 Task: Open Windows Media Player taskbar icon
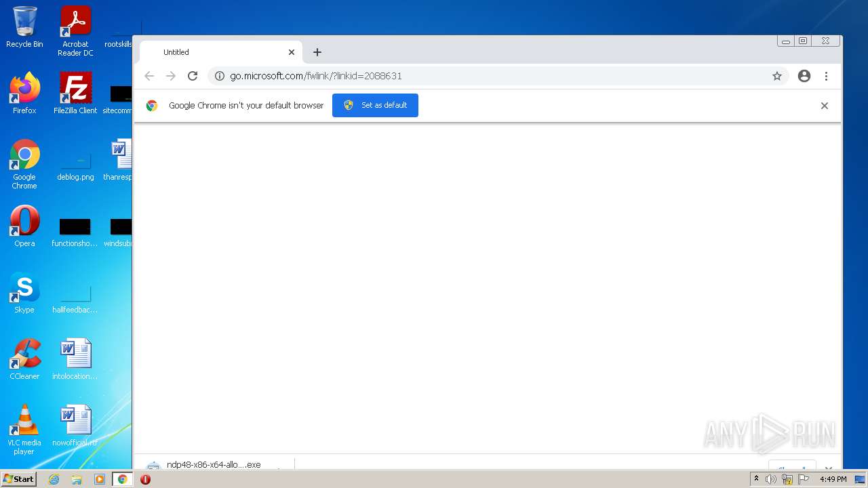(x=100, y=479)
